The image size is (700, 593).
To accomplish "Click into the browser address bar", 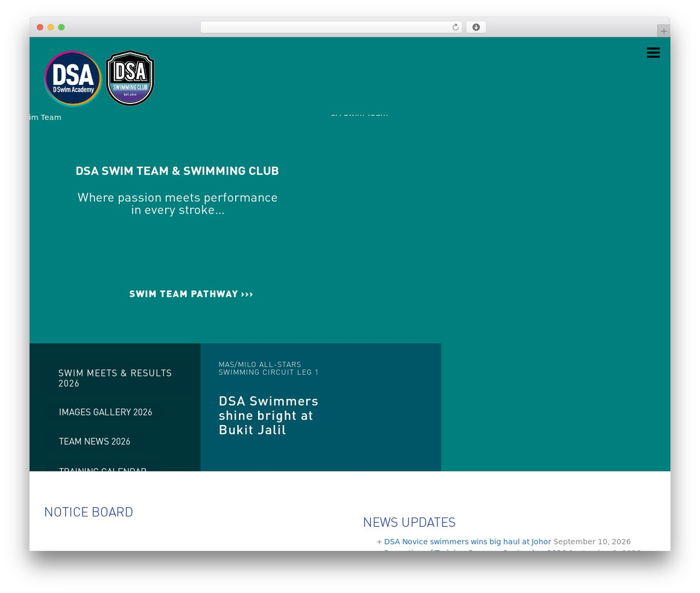I will [x=331, y=27].
